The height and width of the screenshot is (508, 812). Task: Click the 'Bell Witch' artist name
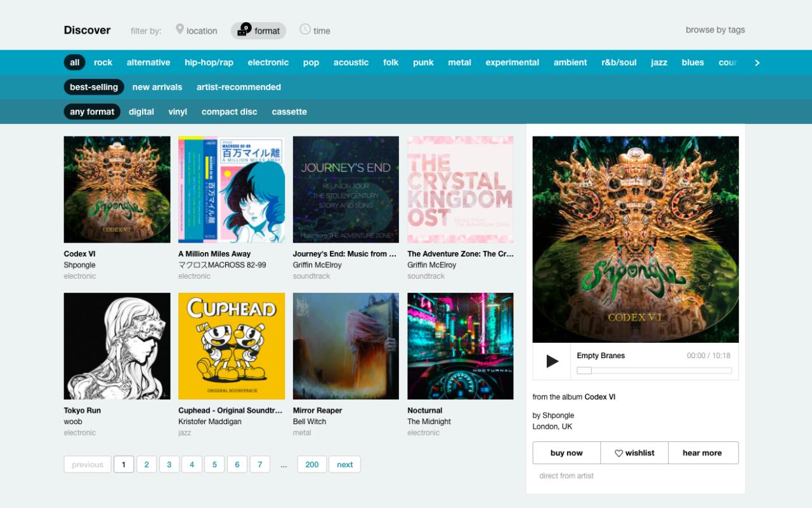(x=310, y=422)
